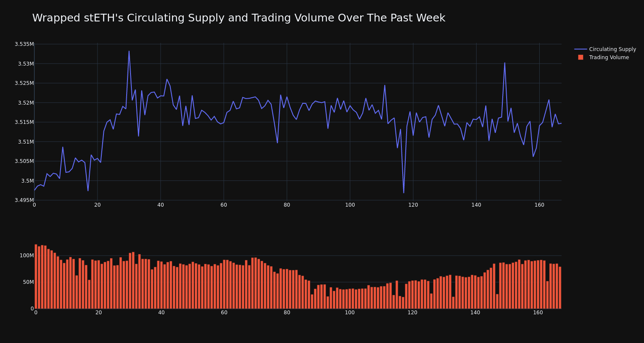Click the last trading volume bar at the far right
Image resolution: width=644 pixels, height=343 pixels.
point(560,288)
